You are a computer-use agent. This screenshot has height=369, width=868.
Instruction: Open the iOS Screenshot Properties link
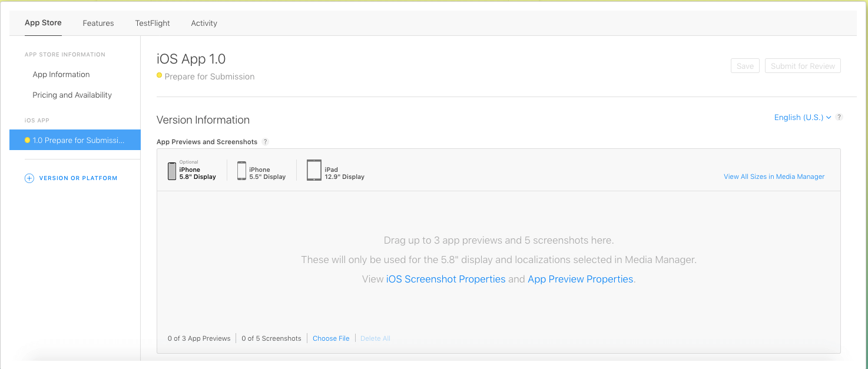pyautogui.click(x=446, y=280)
